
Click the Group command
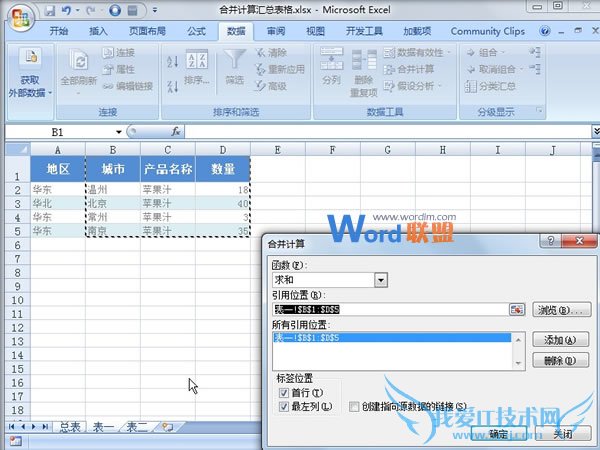point(484,52)
